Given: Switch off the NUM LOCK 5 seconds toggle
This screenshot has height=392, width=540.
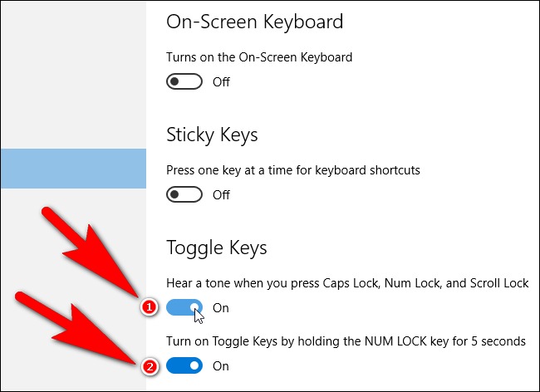Looking at the screenshot, I should pos(184,365).
